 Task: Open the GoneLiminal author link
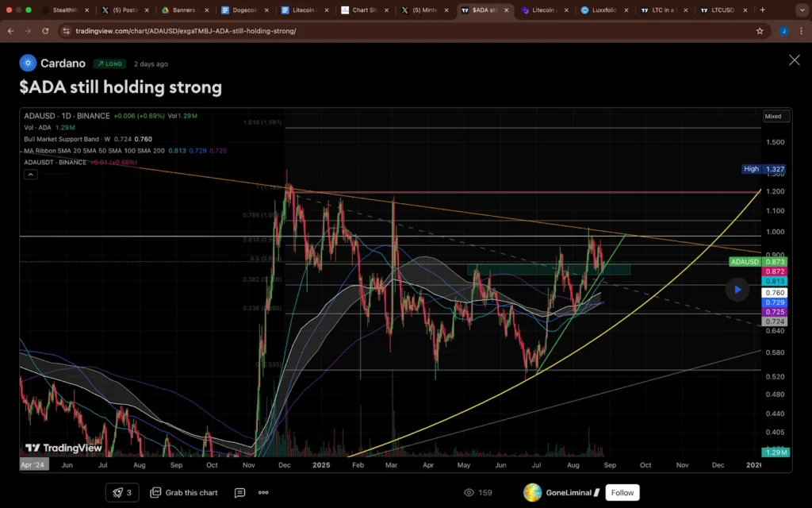click(569, 492)
